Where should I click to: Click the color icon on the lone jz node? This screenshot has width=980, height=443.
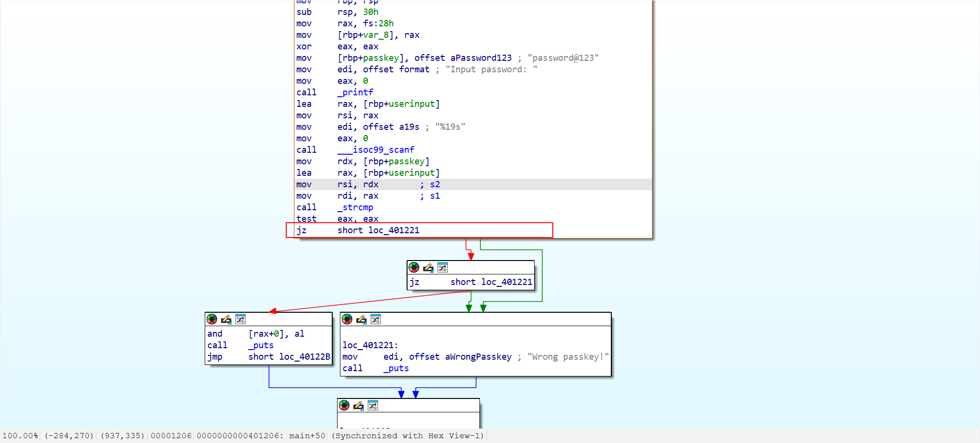(x=414, y=267)
